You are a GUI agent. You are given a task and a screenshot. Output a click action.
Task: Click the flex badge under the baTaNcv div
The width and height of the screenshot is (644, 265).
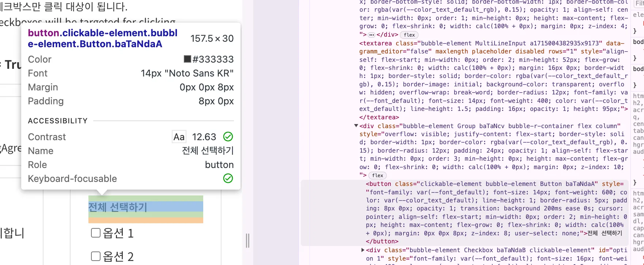point(378,175)
